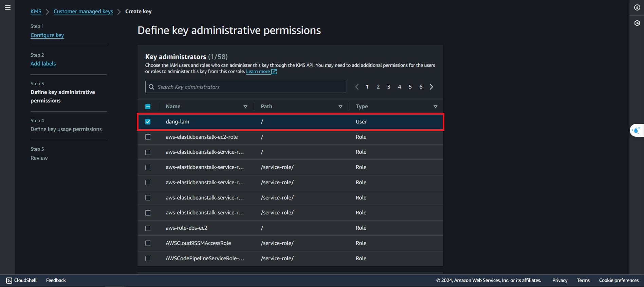644x287 pixels.
Task: Click the info panel icon
Action: point(637,7)
